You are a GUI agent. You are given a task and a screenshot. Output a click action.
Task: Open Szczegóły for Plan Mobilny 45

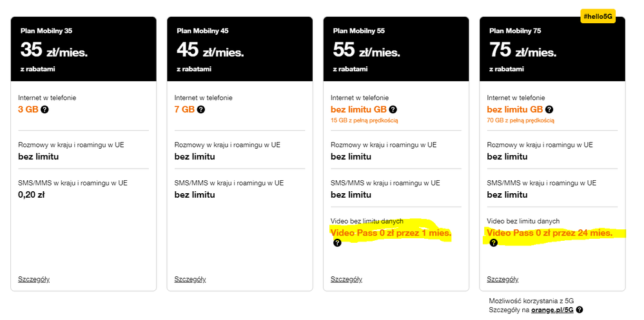[x=190, y=279]
